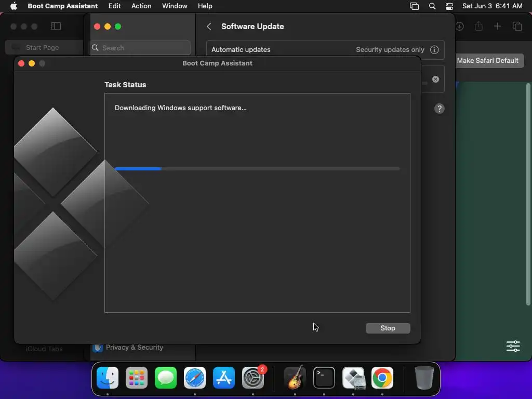Click the Task Status heading
This screenshot has height=399, width=532.
point(125,85)
